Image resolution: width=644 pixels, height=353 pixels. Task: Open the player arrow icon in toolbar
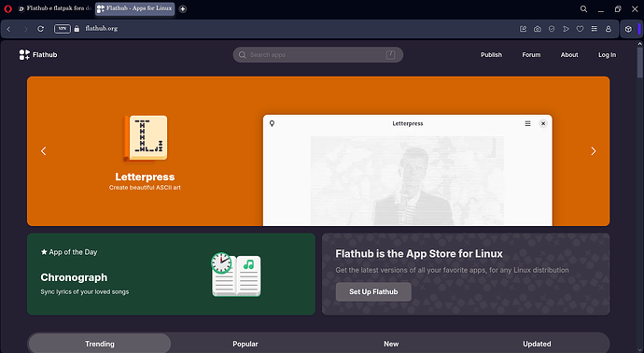(x=566, y=29)
